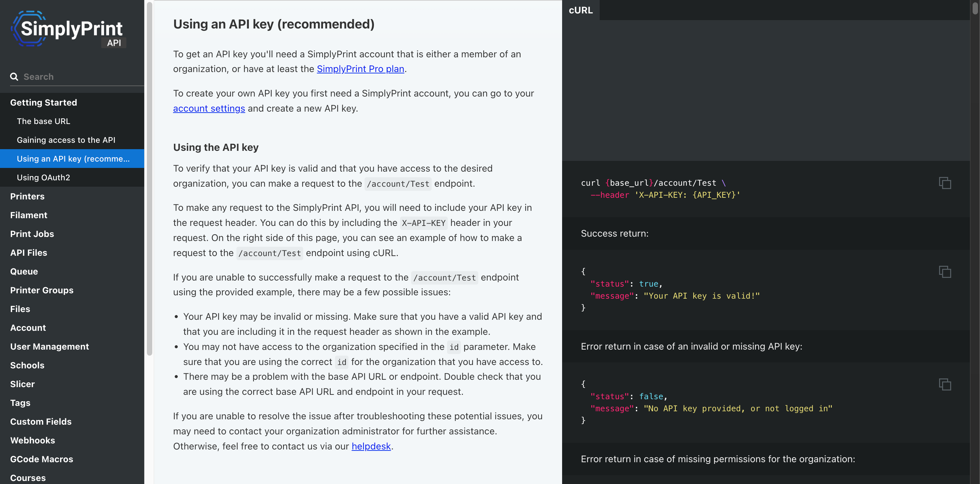This screenshot has height=484, width=980.
Task: Open Gaining access to the API
Action: (72, 140)
